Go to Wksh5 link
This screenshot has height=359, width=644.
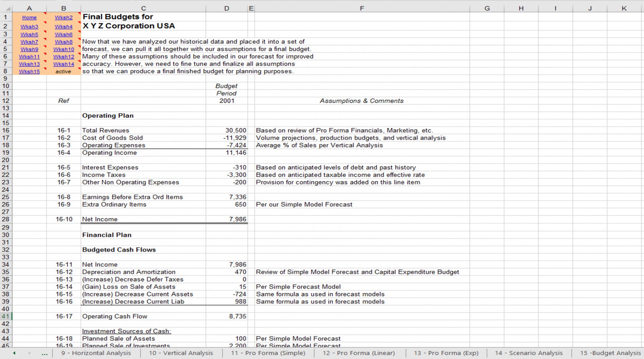[x=29, y=34]
